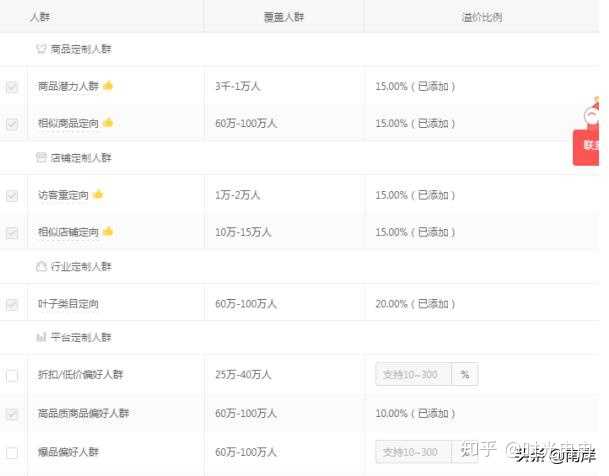Check the 爆品偏好人群 checkbox

(12, 452)
